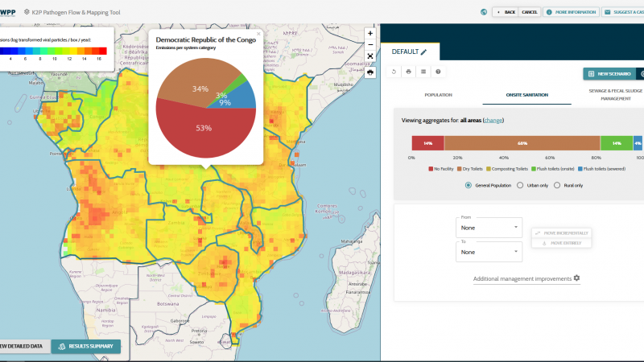The height and width of the screenshot is (362, 644).
Task: Toggle Composting Toilets legend item
Action: click(507, 169)
